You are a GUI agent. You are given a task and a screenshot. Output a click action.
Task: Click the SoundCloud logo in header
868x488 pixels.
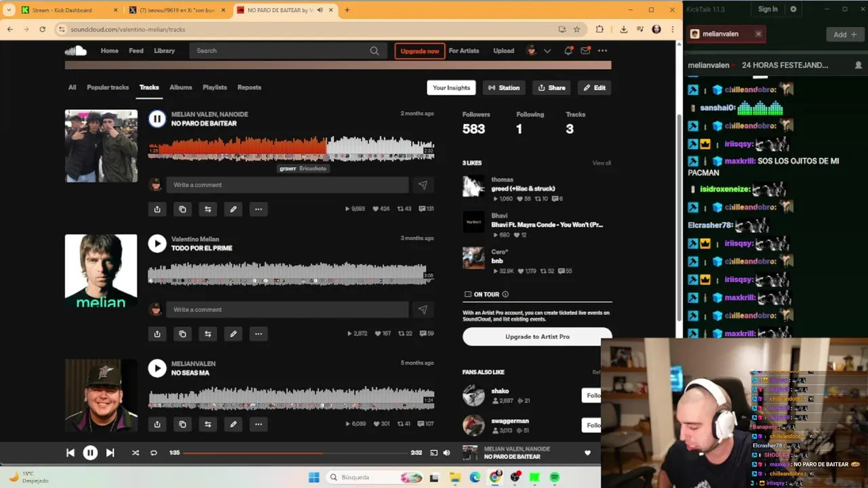tap(76, 51)
